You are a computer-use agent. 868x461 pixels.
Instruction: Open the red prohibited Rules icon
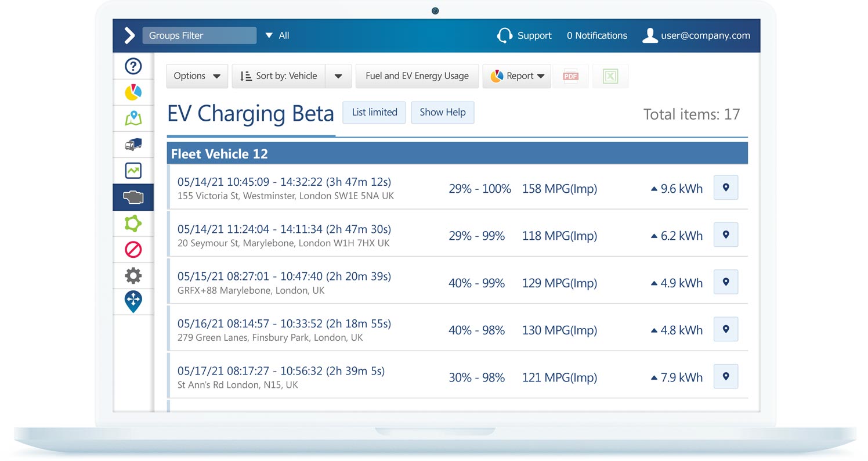click(x=133, y=250)
